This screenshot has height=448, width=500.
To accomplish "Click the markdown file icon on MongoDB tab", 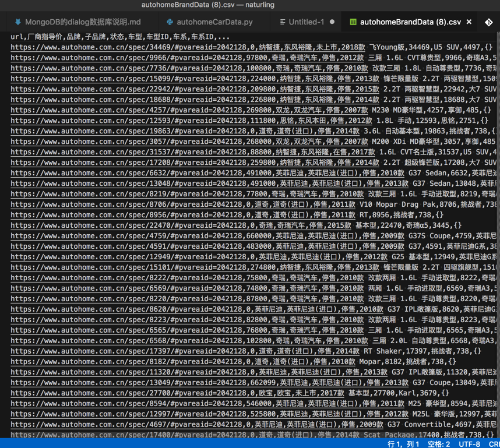I will [x=18, y=22].
